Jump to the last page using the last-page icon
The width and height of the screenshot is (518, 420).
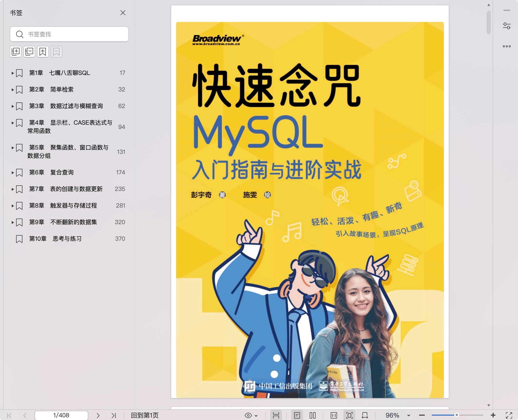[113, 415]
